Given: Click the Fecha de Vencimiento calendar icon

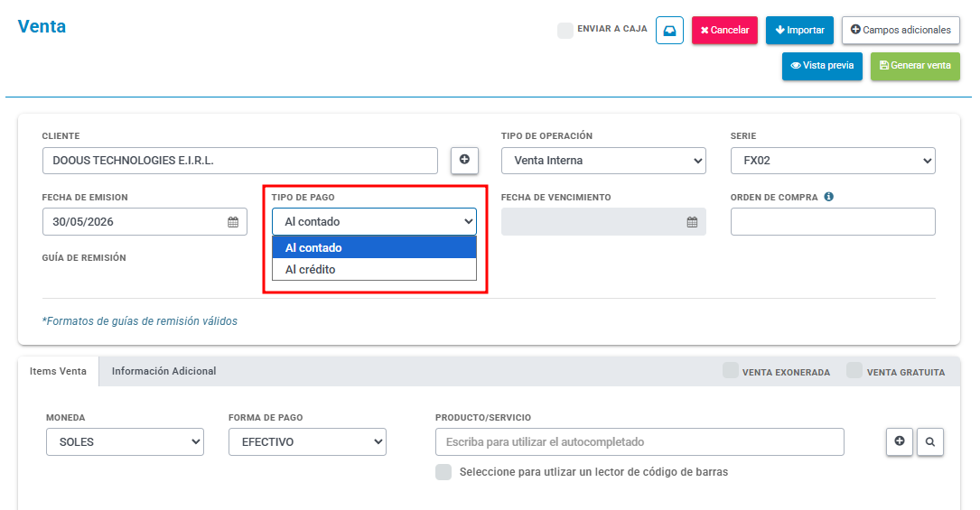Looking at the screenshot, I should point(692,222).
